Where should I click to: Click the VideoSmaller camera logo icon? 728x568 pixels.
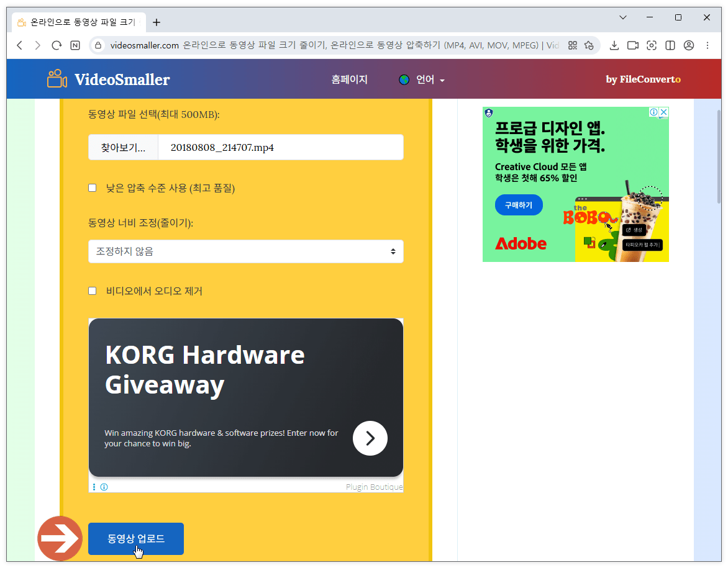(x=57, y=78)
